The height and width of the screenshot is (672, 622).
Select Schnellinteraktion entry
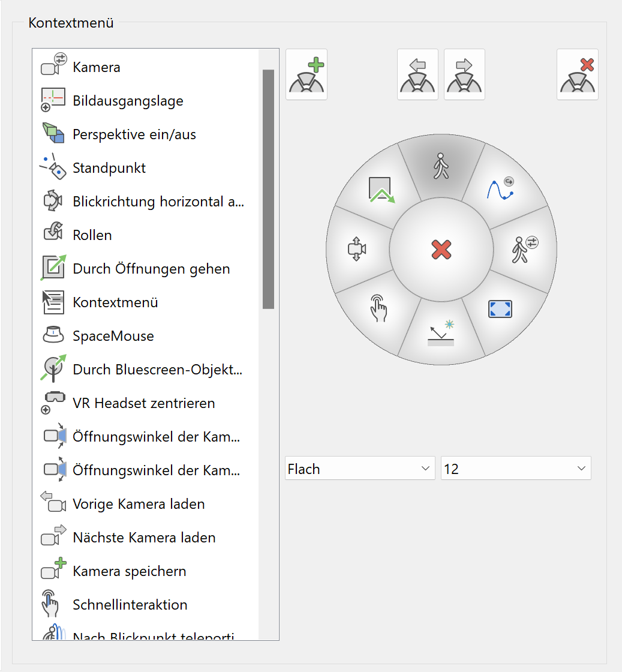(x=145, y=604)
